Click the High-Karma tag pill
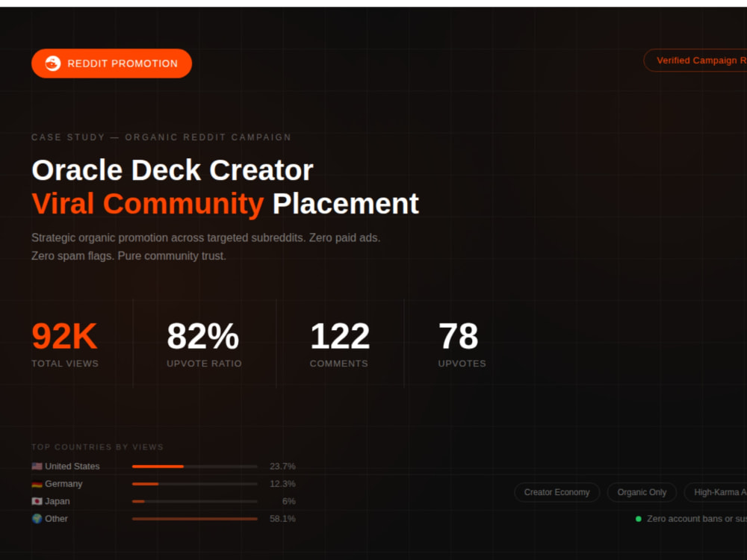This screenshot has height=560, width=747. tap(716, 492)
